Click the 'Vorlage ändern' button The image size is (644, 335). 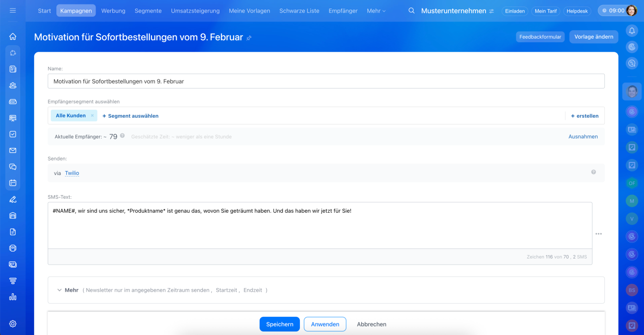[x=593, y=37]
